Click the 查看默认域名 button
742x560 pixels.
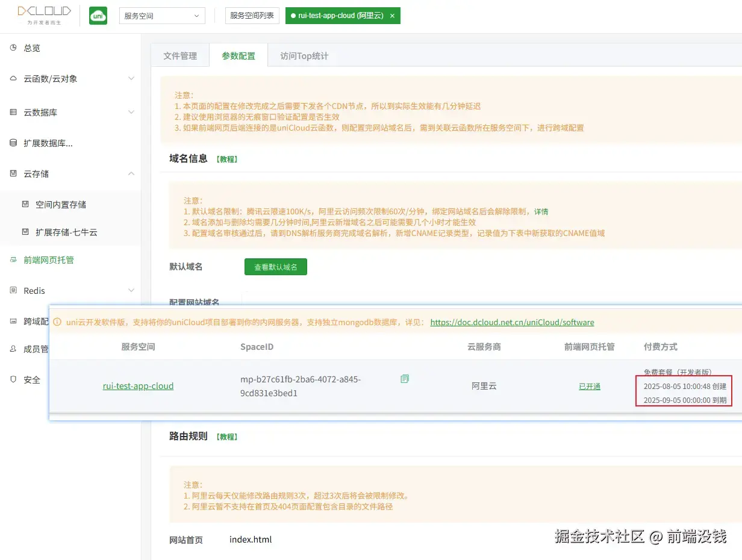[276, 267]
